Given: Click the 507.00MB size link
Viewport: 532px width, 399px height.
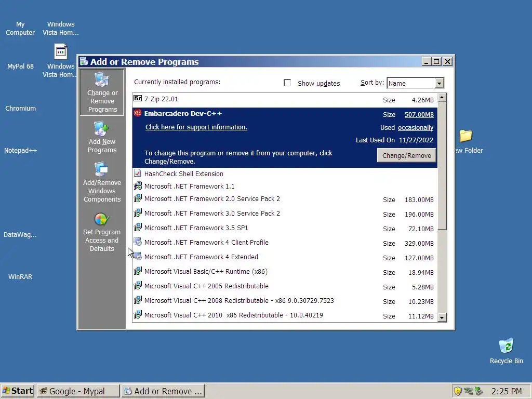Looking at the screenshot, I should 419,115.
